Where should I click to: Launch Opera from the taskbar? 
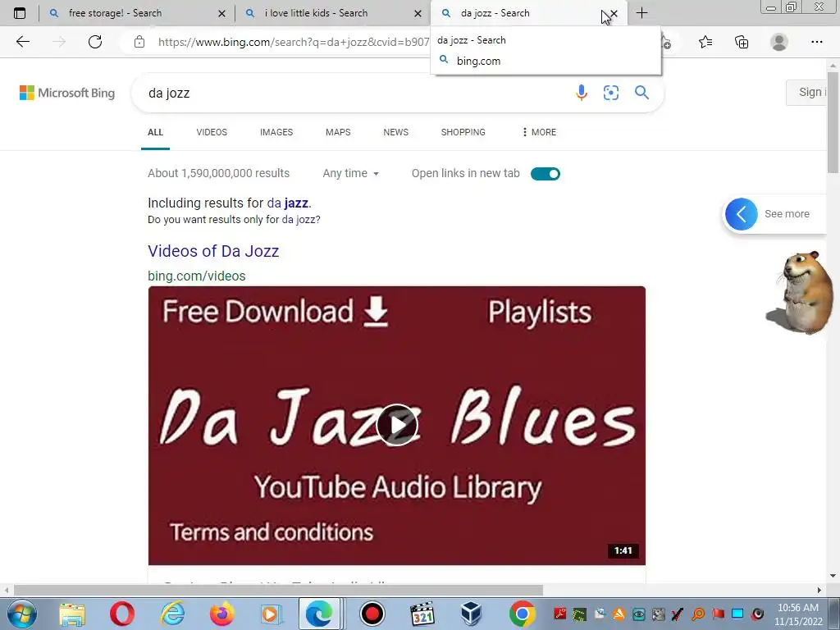coord(122,614)
